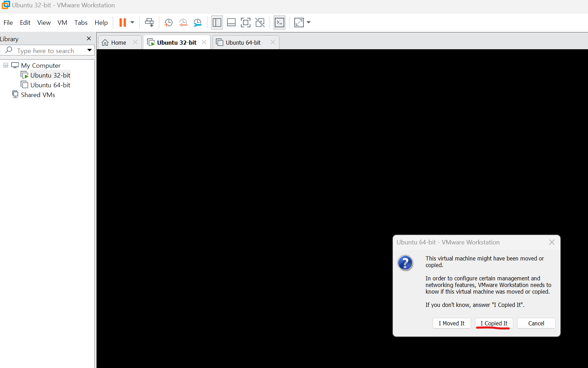Image resolution: width=588 pixels, height=368 pixels.
Task: Open the stretch display dropdown arrow
Action: (309, 23)
